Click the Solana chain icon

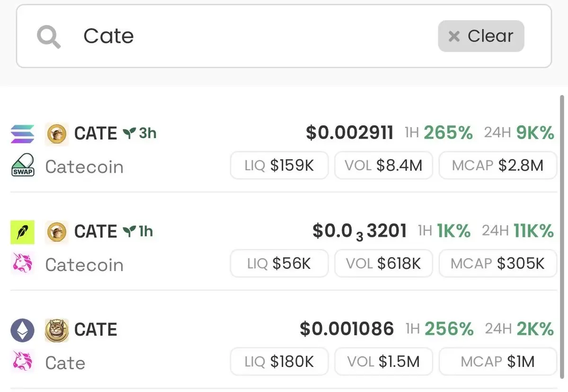22,134
